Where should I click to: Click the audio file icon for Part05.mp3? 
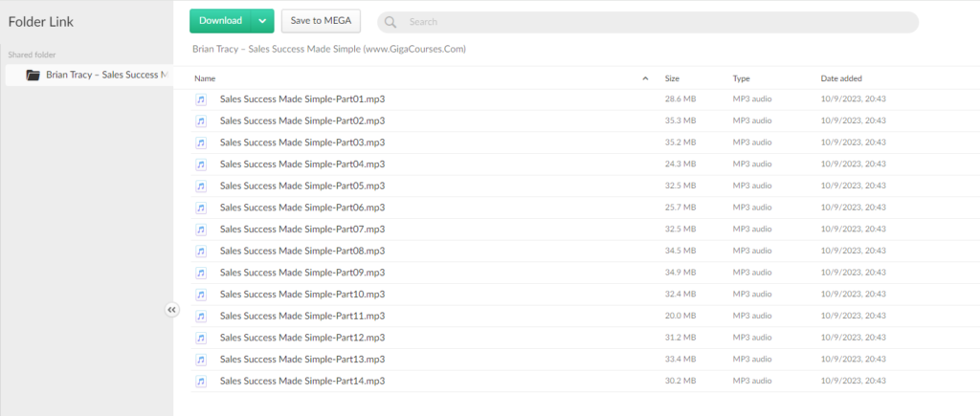tap(201, 186)
